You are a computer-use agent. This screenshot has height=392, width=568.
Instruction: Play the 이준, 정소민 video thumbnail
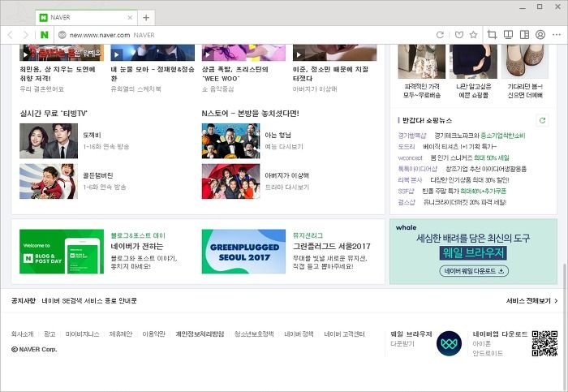[x=334, y=53]
